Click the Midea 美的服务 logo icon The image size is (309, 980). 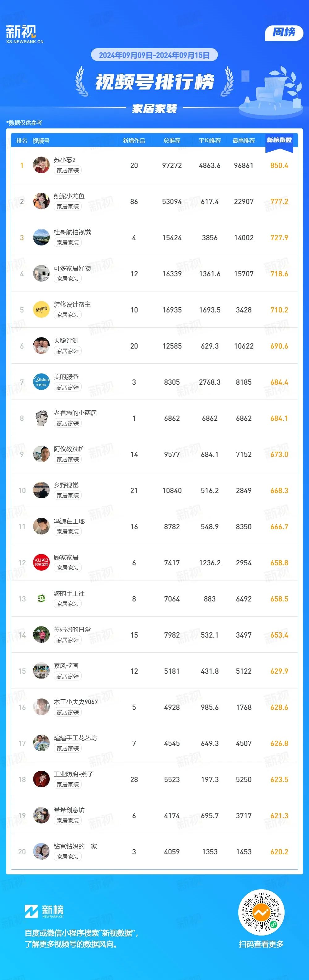click(x=41, y=382)
